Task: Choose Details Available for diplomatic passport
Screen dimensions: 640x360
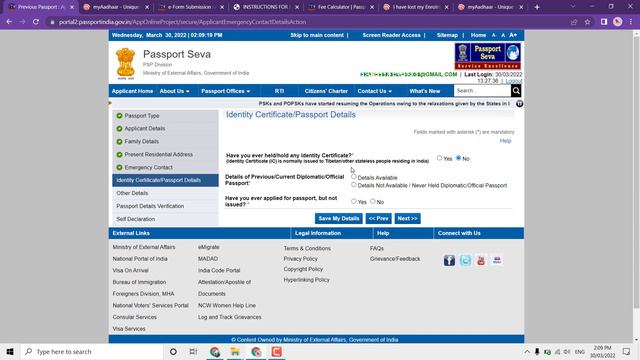Action: [x=353, y=177]
